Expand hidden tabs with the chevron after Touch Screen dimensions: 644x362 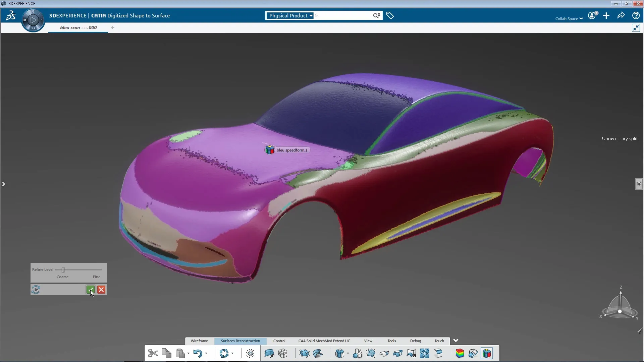coord(455,340)
